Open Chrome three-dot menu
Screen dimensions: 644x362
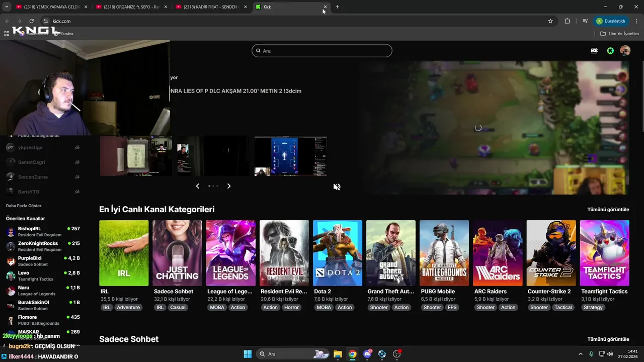[x=637, y=21]
